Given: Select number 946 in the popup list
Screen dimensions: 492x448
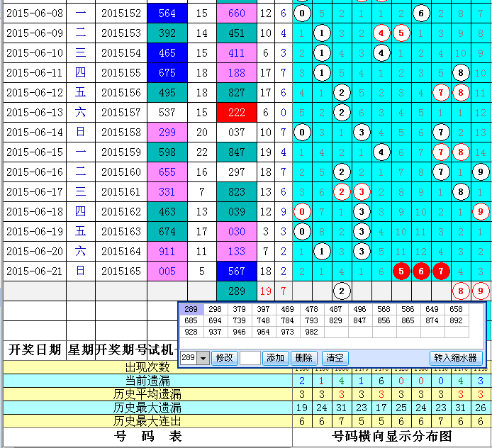Looking at the screenshot, I should (240, 332).
